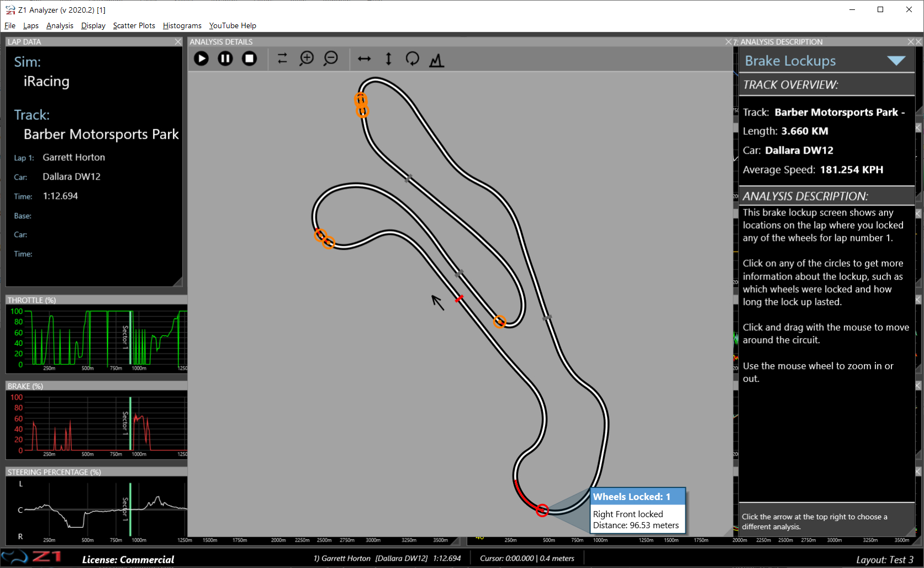Open the File menu
This screenshot has height=568, width=924.
click(x=10, y=25)
